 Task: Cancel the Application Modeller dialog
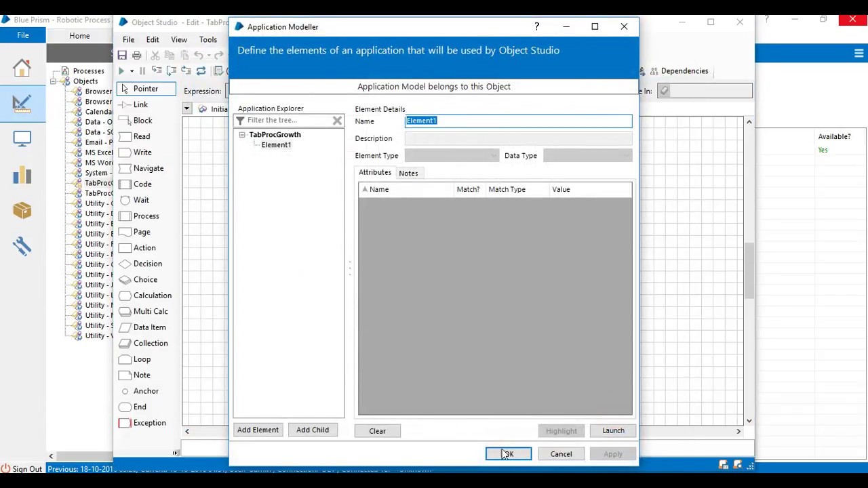point(561,454)
